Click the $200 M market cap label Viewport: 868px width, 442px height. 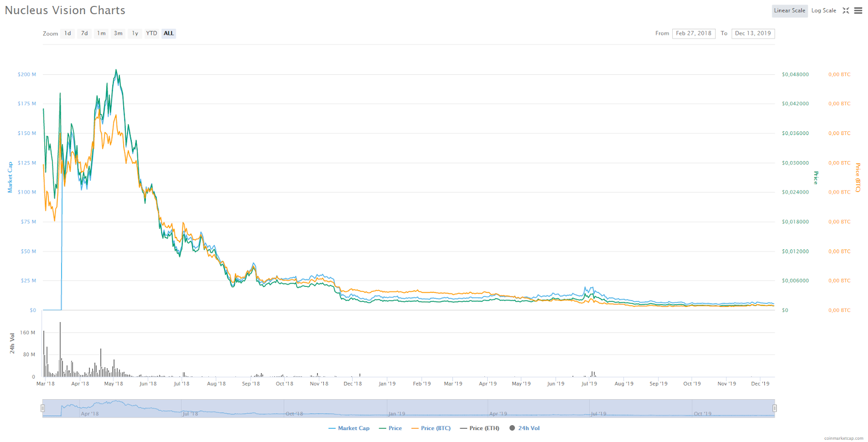[27, 74]
